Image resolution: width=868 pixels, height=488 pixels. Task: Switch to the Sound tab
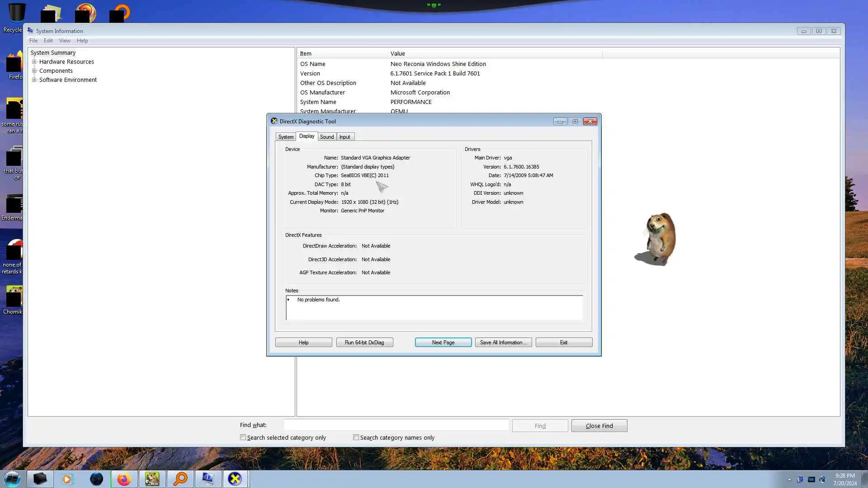click(326, 137)
